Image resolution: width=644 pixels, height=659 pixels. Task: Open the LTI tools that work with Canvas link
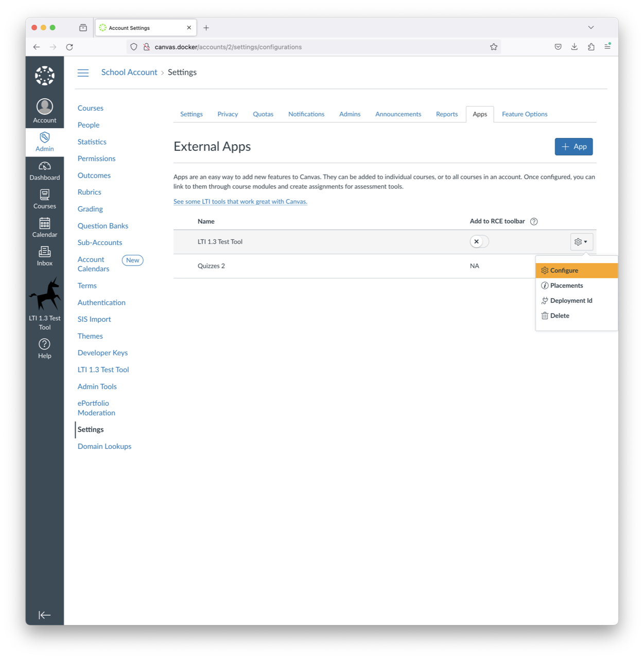(x=240, y=201)
